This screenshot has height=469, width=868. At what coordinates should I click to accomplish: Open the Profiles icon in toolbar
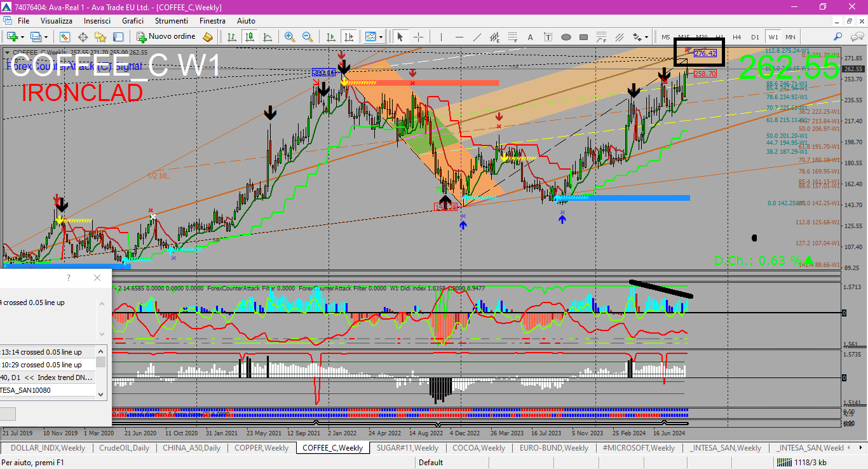point(36,37)
